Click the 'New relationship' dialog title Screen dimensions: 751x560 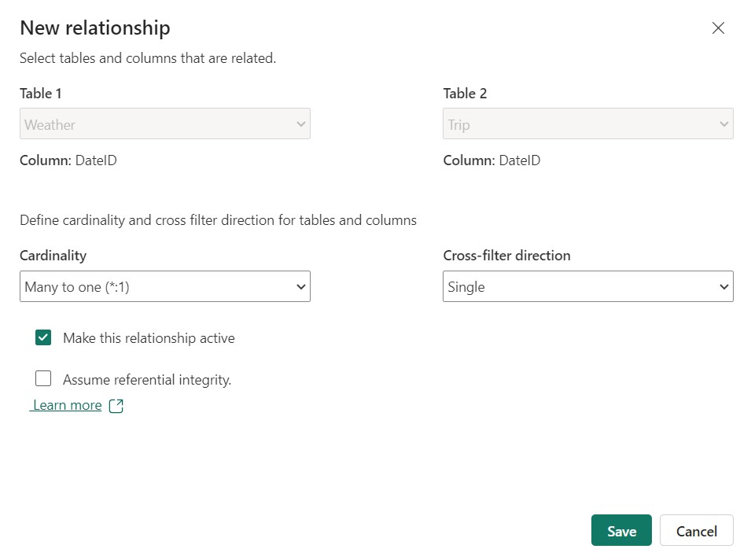pos(95,28)
